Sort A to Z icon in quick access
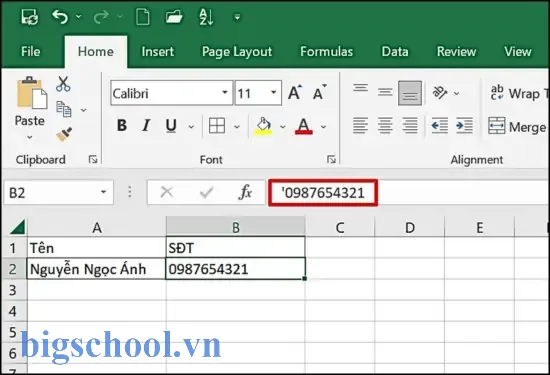Image resolution: width=550 pixels, height=375 pixels. point(206,17)
